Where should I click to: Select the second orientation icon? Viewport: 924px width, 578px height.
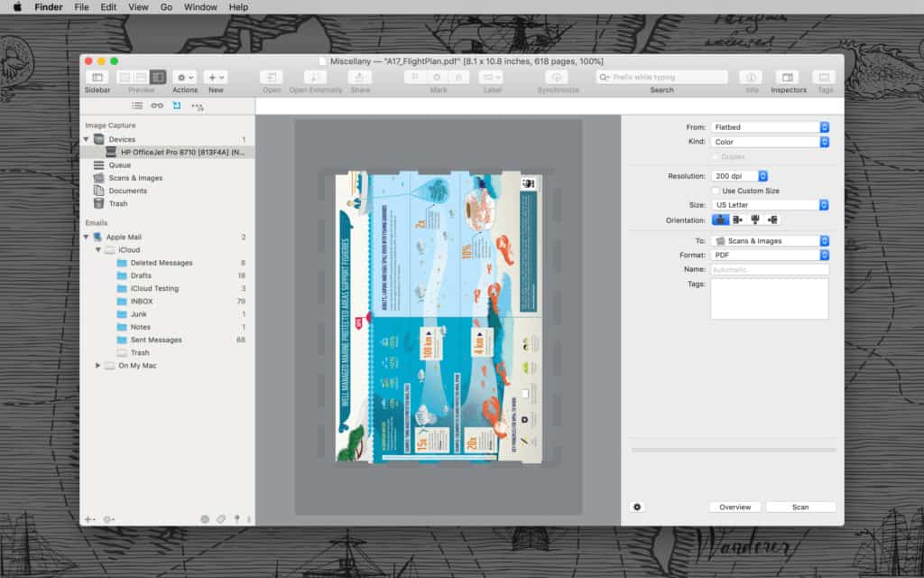(x=738, y=220)
